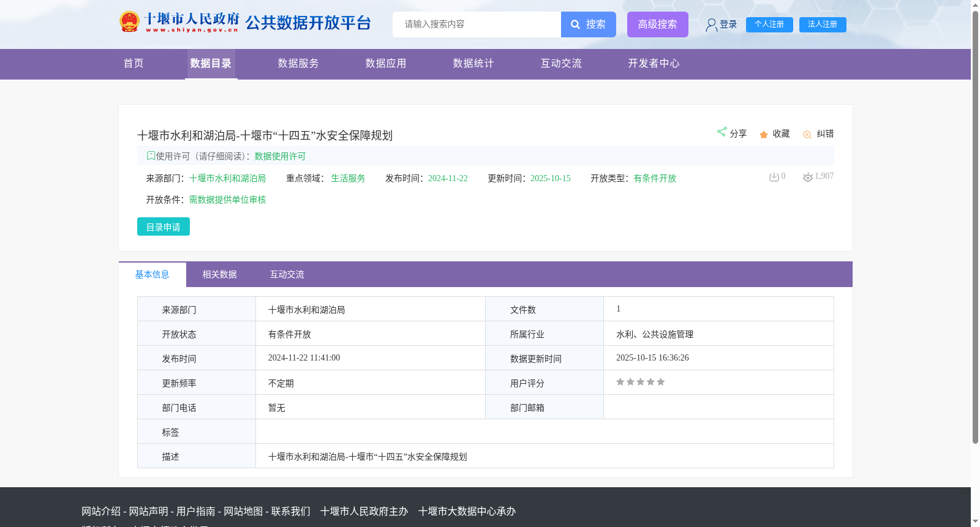The width and height of the screenshot is (980, 527).
Task: Open 高级搜索 advanced search
Action: point(658,24)
